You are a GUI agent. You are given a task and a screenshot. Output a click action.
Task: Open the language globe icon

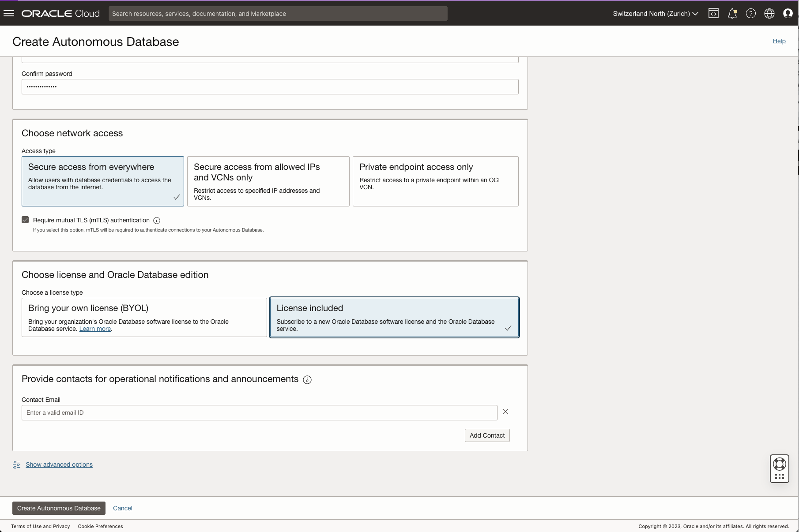[769, 13]
